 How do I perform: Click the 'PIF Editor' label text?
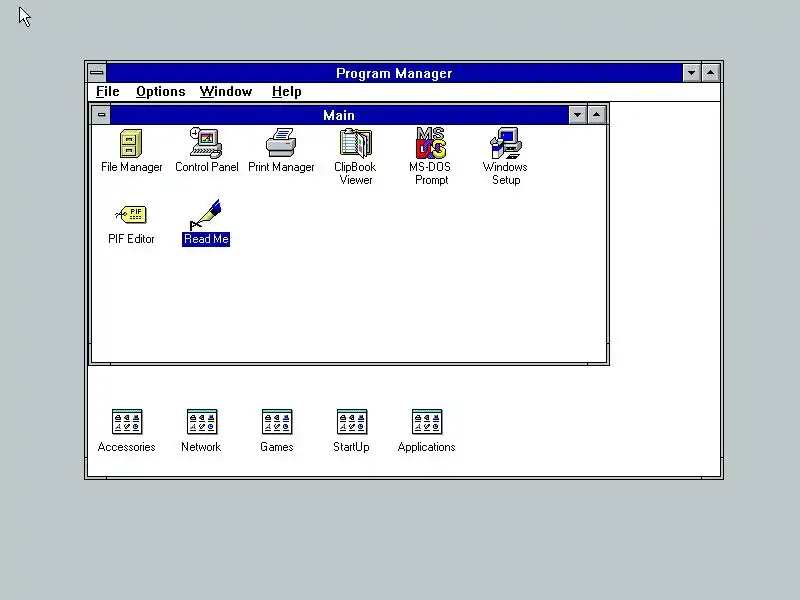coord(131,239)
